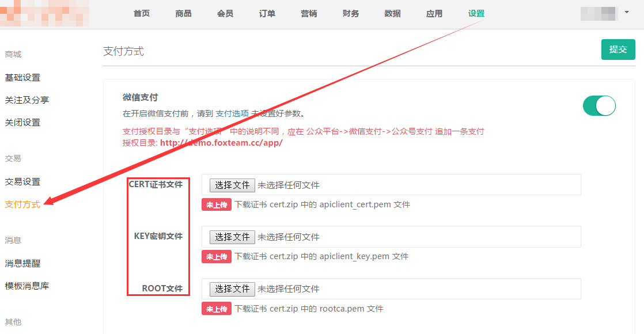Click the 应用 menu item

tap(434, 13)
